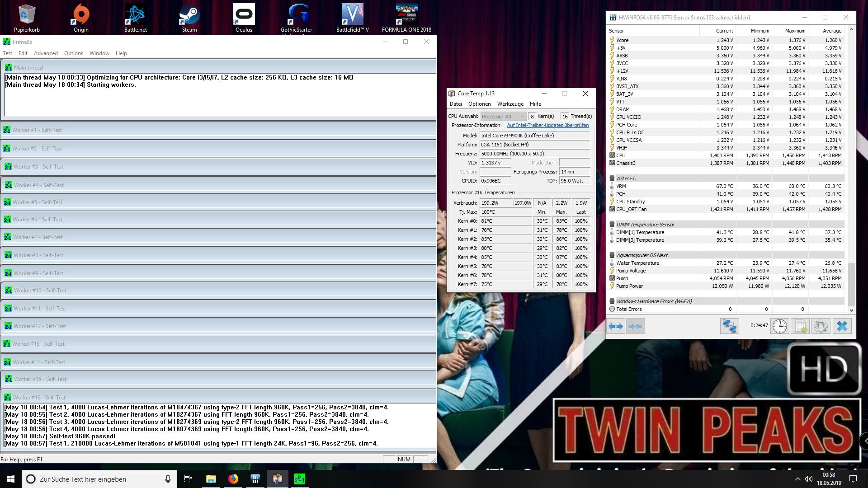Click HWiNFO scrollbar up arrow
Viewport: 868px width, 488px height.
[851, 30]
